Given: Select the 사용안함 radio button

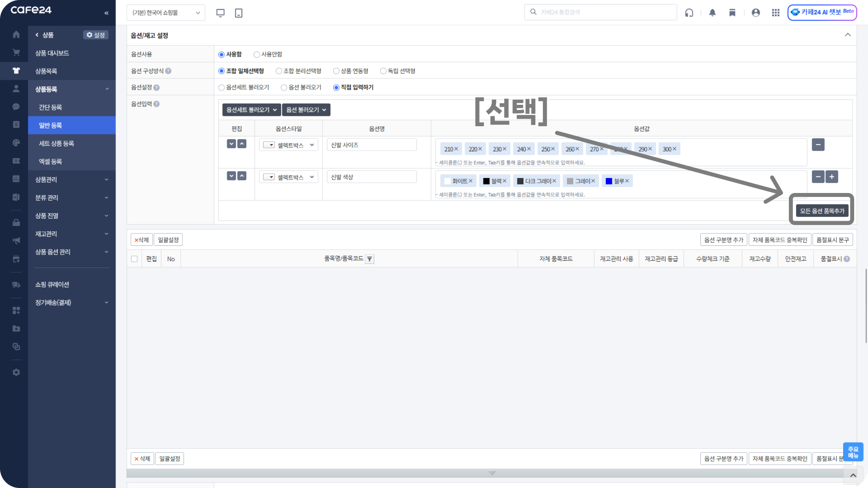Looking at the screenshot, I should pyautogui.click(x=257, y=55).
